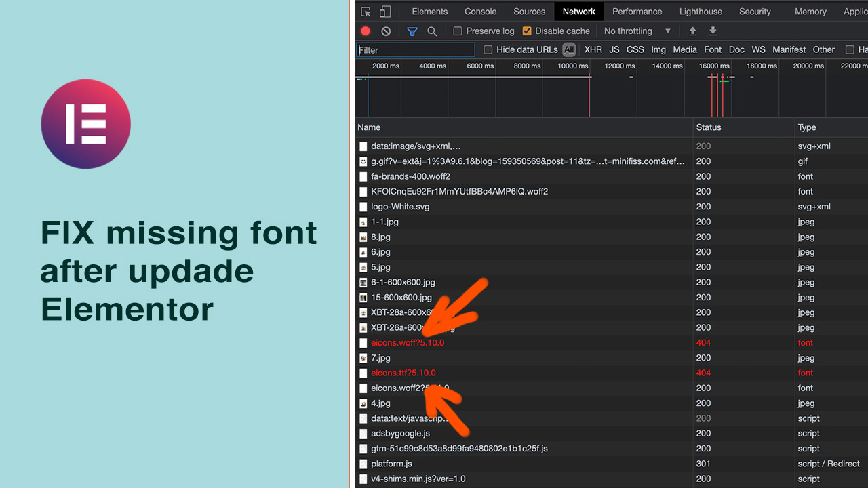Uncheck the Disable cache checkbox
The image size is (868, 488).
tap(527, 31)
